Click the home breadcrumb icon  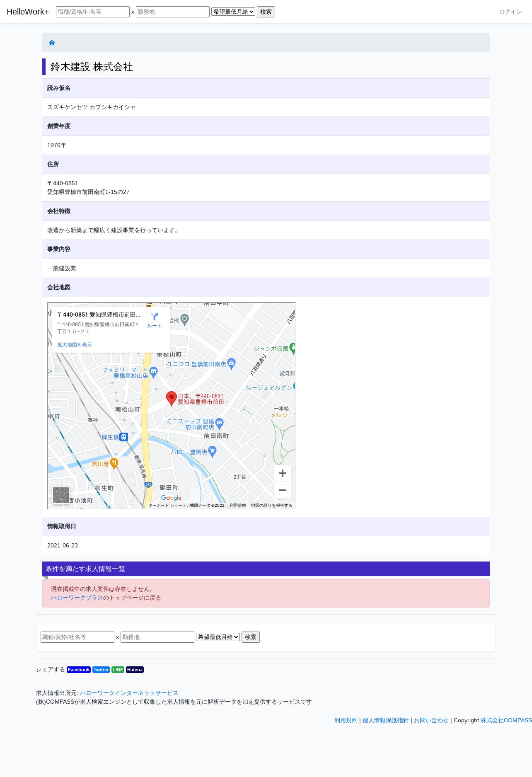pyautogui.click(x=52, y=43)
